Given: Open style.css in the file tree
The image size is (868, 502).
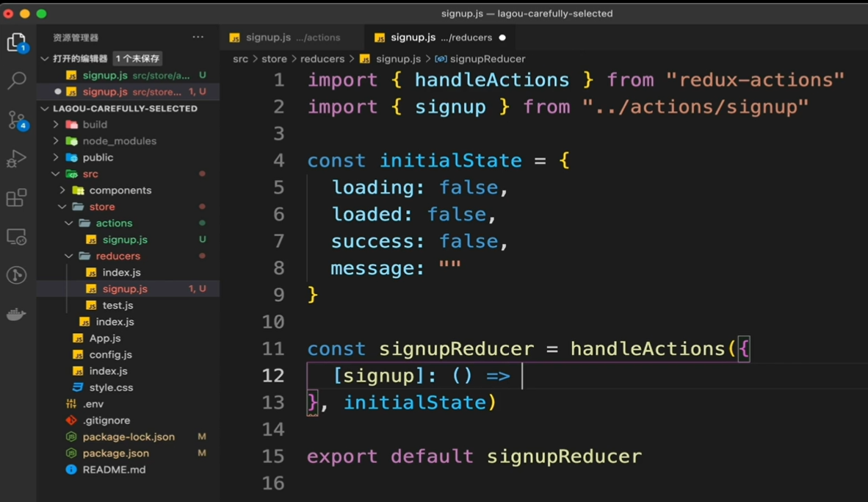Looking at the screenshot, I should point(111,387).
